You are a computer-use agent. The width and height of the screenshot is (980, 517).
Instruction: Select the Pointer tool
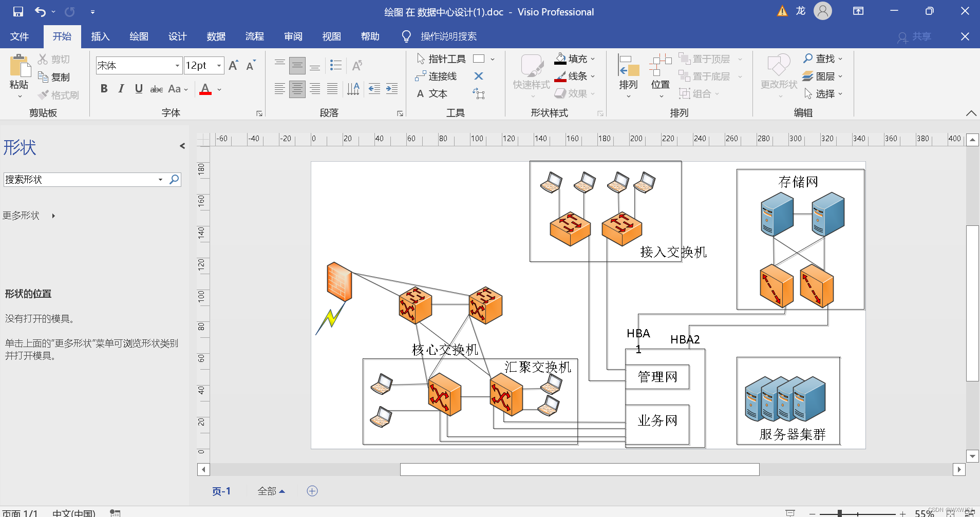[441, 59]
